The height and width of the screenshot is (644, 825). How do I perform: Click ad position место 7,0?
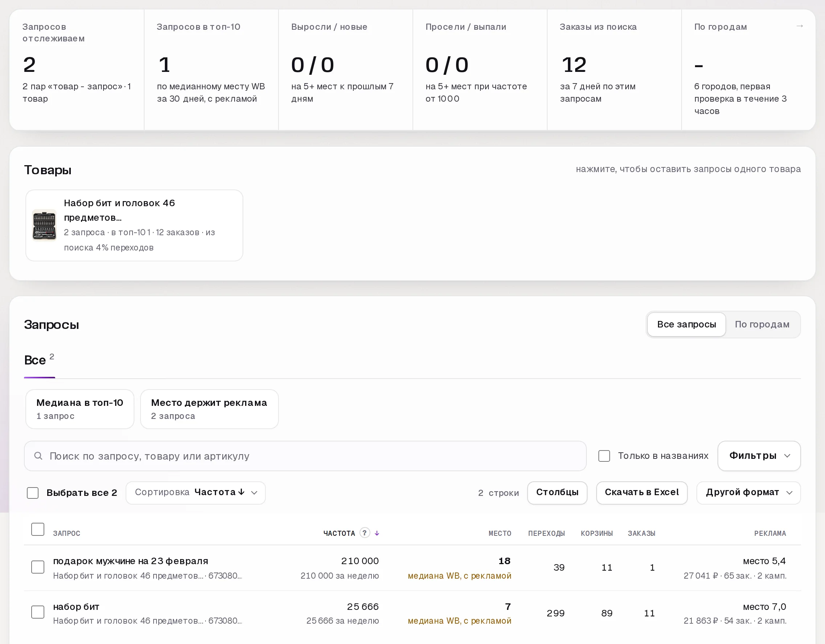[x=764, y=607]
